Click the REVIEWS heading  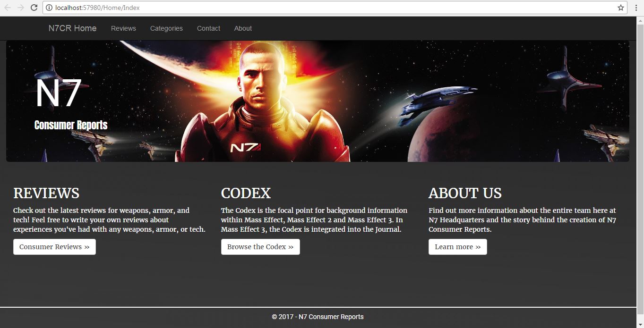[x=46, y=193]
